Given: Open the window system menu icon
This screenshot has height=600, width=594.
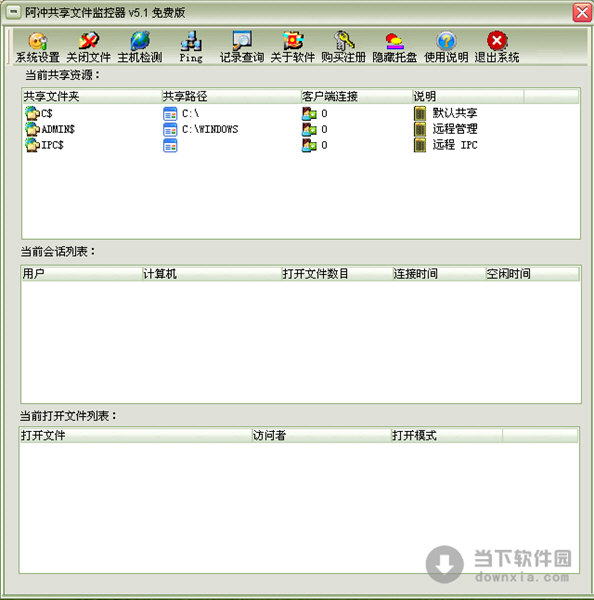Looking at the screenshot, I should [x=14, y=13].
